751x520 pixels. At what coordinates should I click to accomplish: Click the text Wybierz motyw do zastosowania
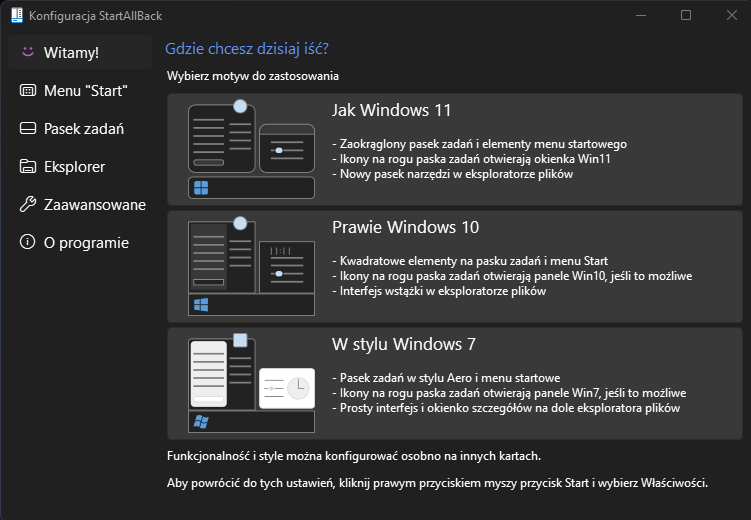pos(253,76)
